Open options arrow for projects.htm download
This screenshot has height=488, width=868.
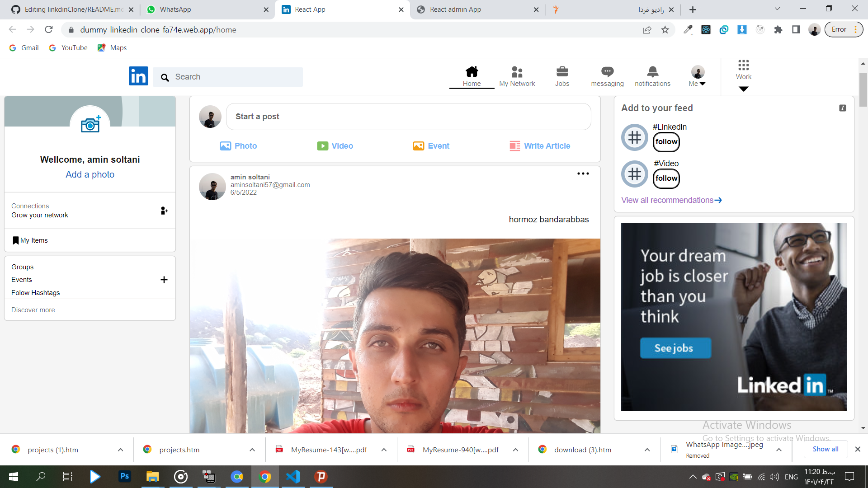coord(252,450)
